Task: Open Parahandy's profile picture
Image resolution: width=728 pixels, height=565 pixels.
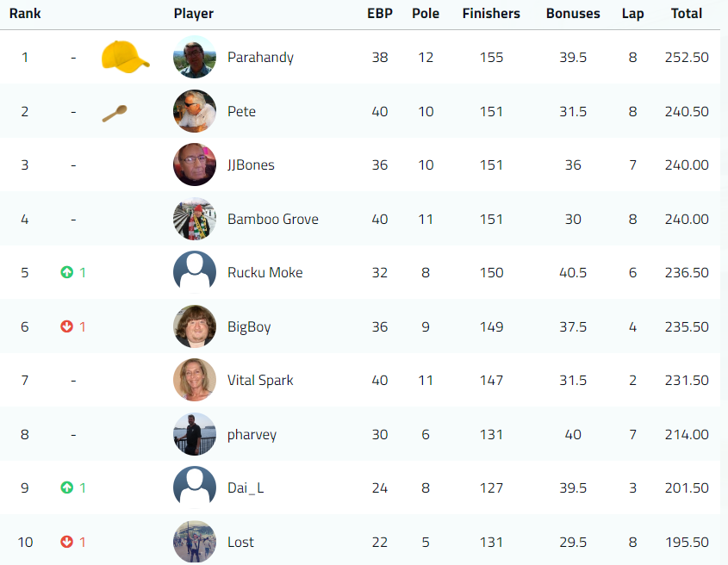Action: [x=195, y=58]
